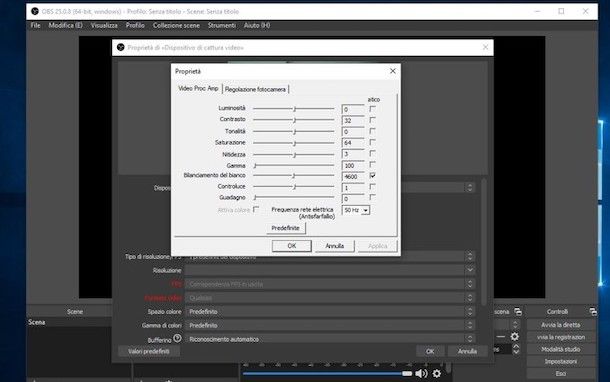Open Impostazioni from Controlli panel
The width and height of the screenshot is (610, 382).
(561, 361)
